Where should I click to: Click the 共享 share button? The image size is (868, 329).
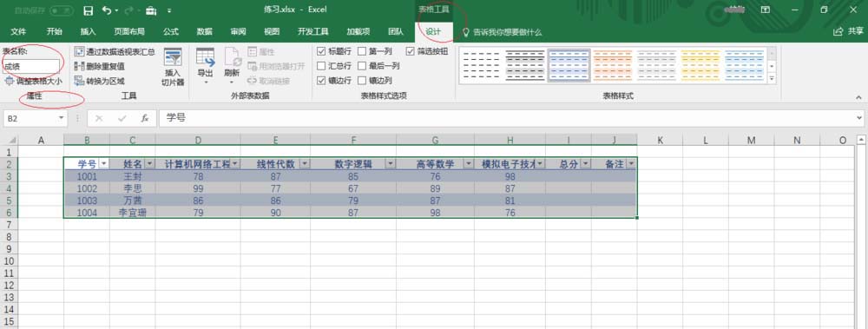pos(849,31)
